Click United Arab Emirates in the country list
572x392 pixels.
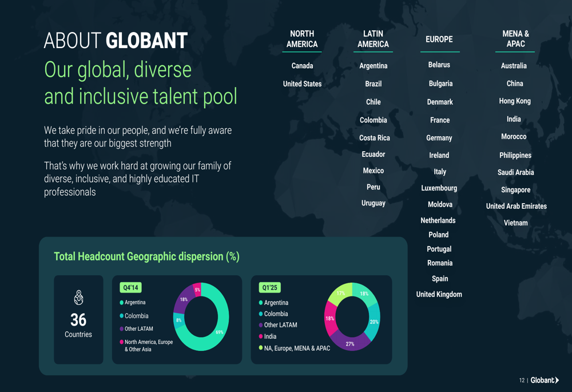(517, 206)
